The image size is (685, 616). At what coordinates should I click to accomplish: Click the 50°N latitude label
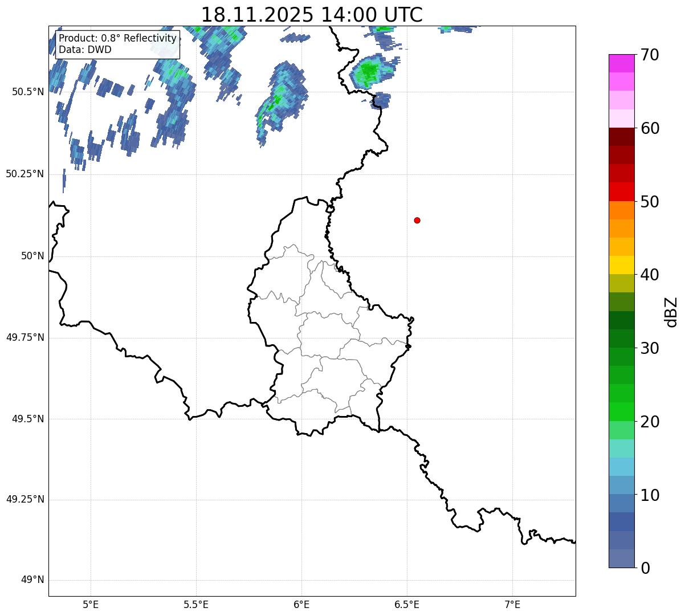pos(32,256)
